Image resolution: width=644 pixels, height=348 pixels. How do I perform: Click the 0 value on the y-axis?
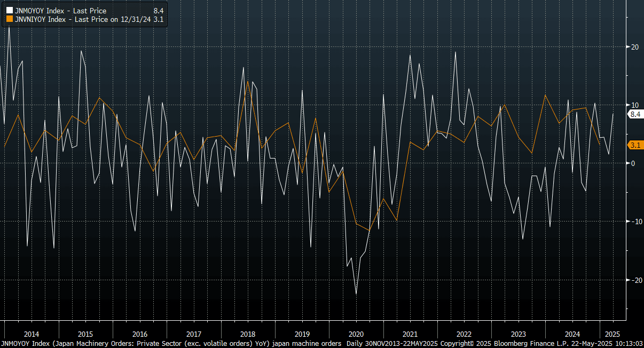(x=633, y=163)
